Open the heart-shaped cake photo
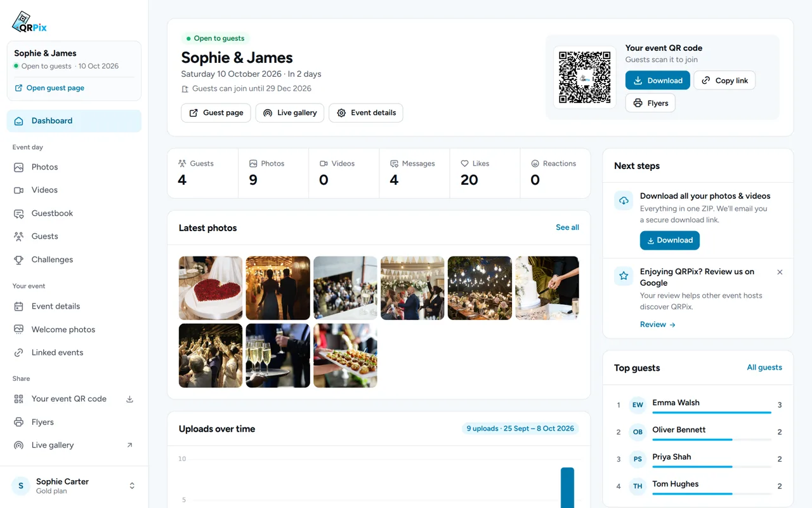The image size is (812, 508). click(x=211, y=288)
